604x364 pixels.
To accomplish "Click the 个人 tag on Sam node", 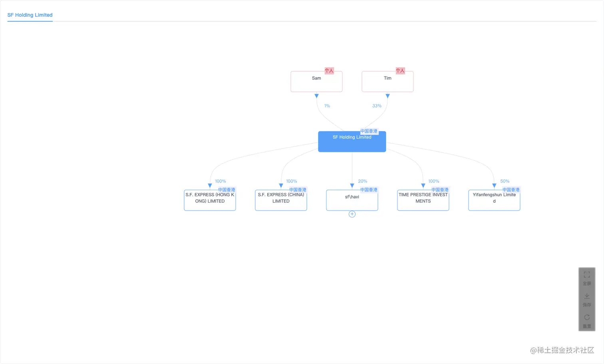I will click(329, 71).
